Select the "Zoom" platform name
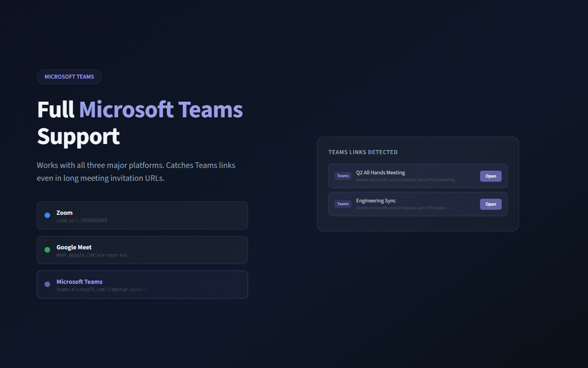 point(65,213)
